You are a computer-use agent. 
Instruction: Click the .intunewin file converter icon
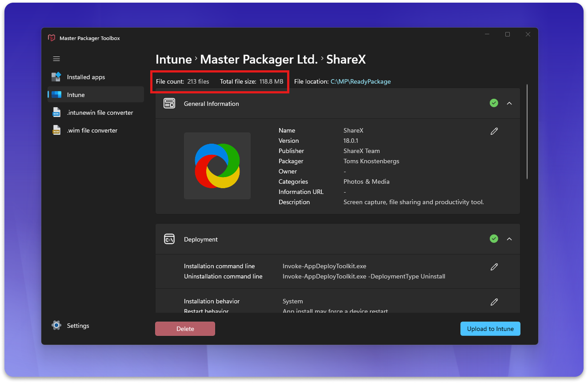(56, 113)
